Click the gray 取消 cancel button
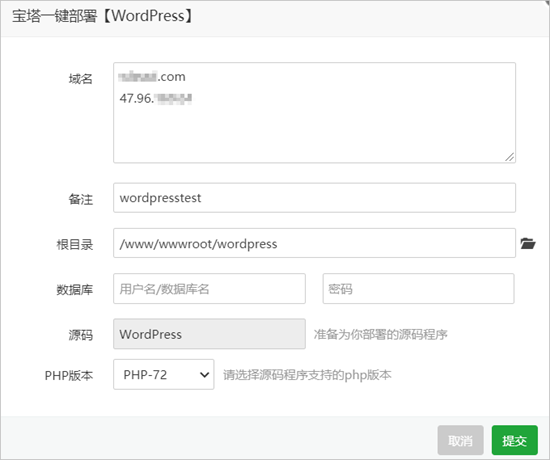 461,440
